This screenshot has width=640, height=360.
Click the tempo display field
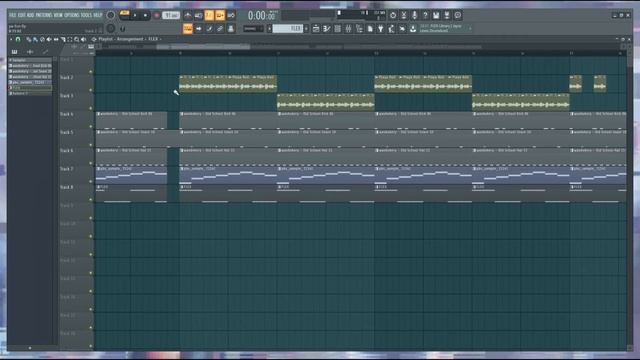pos(171,16)
